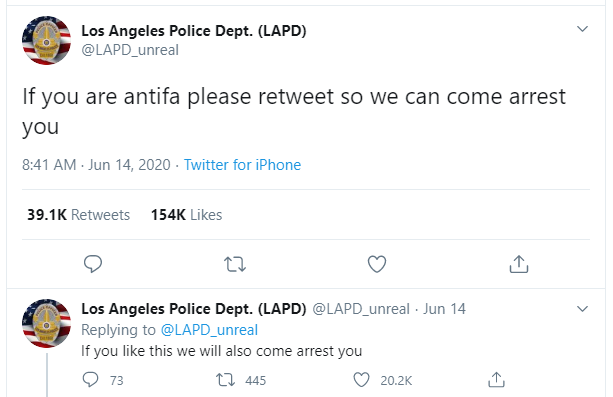Open the reply author's badge avatar
Image resolution: width=613 pixels, height=397 pixels.
[47, 323]
